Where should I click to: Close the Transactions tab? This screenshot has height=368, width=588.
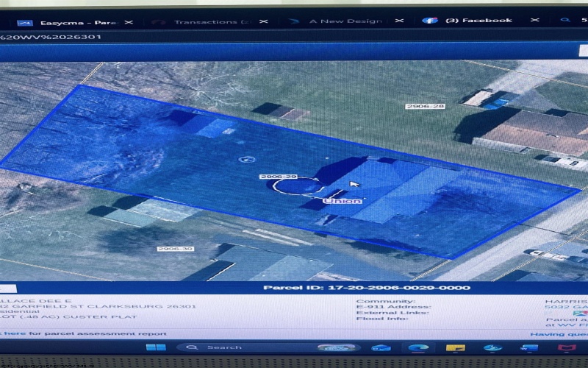click(x=264, y=21)
